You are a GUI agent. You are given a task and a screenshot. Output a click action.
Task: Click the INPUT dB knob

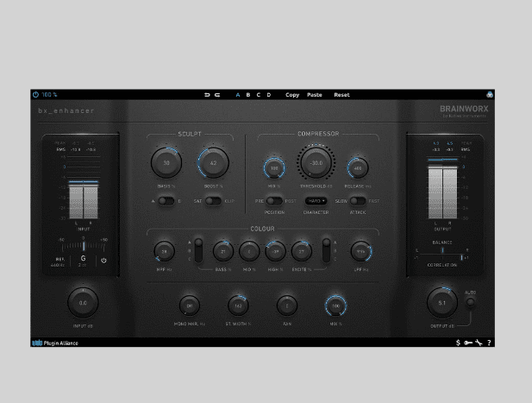(83, 303)
